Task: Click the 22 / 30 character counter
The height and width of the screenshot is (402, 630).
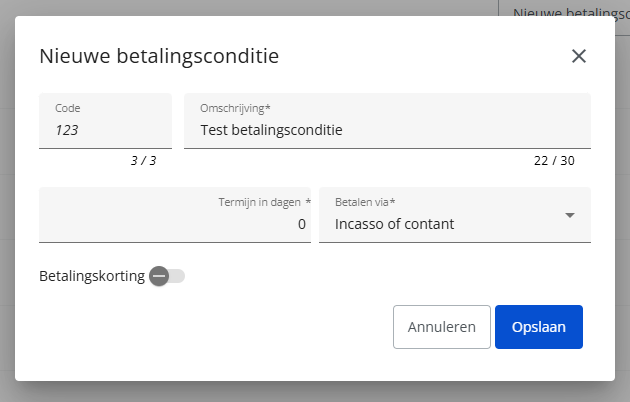Action: point(554,161)
